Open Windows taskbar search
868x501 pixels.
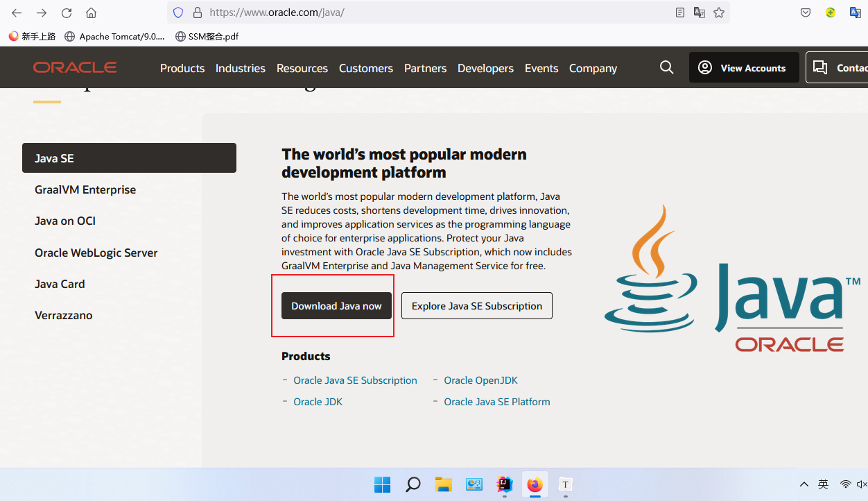tap(413, 484)
